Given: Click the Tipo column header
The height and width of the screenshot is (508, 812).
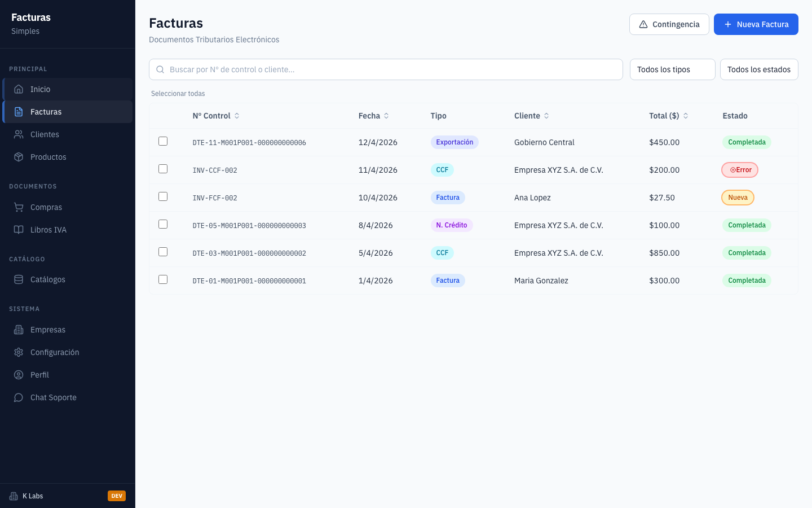Looking at the screenshot, I should click(x=438, y=116).
